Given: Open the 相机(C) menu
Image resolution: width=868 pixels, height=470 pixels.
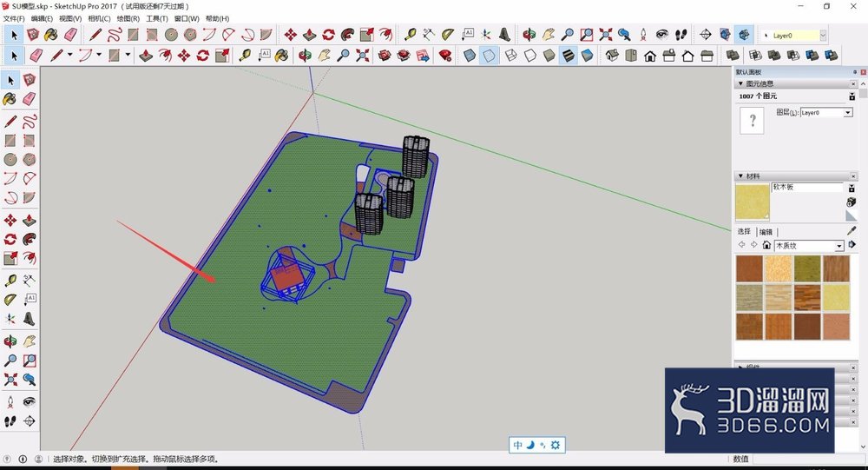Looking at the screenshot, I should (x=99, y=19).
